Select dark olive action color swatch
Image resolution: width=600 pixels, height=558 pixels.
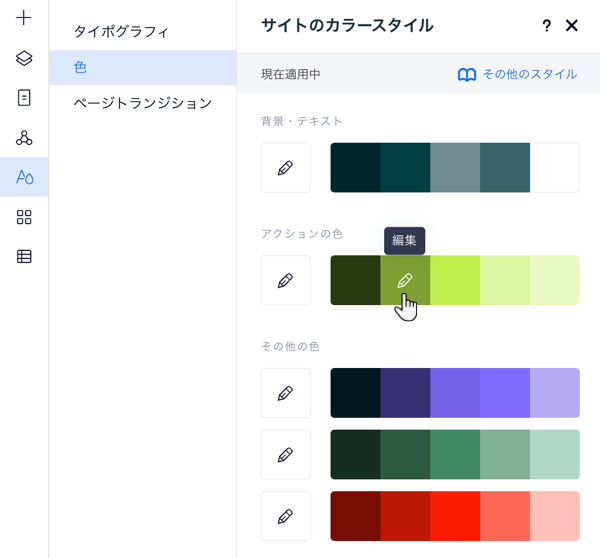(x=355, y=280)
